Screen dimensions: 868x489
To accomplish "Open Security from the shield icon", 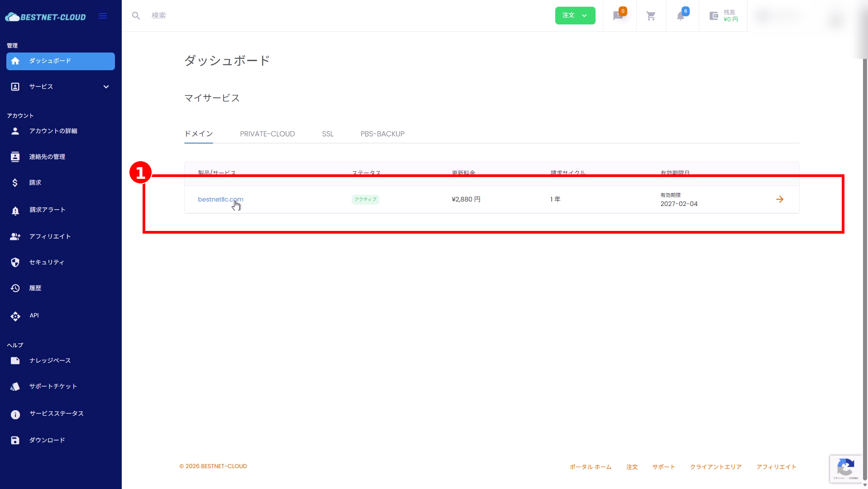I will (x=15, y=263).
